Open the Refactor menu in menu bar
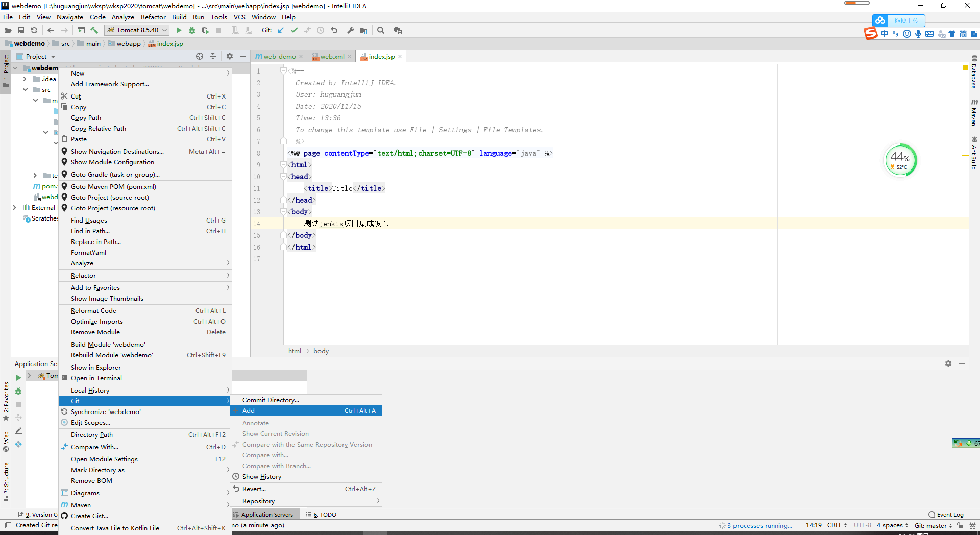 coord(153,17)
